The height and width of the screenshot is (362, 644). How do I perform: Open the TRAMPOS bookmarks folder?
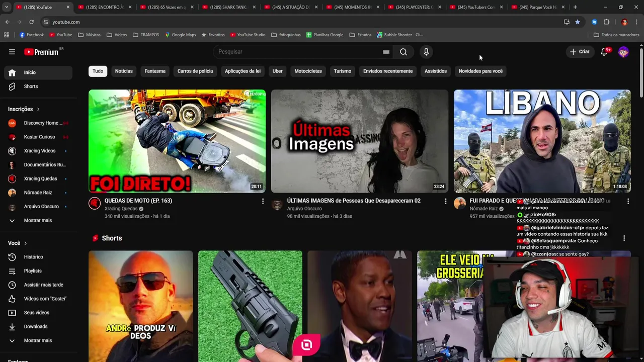pos(146,35)
